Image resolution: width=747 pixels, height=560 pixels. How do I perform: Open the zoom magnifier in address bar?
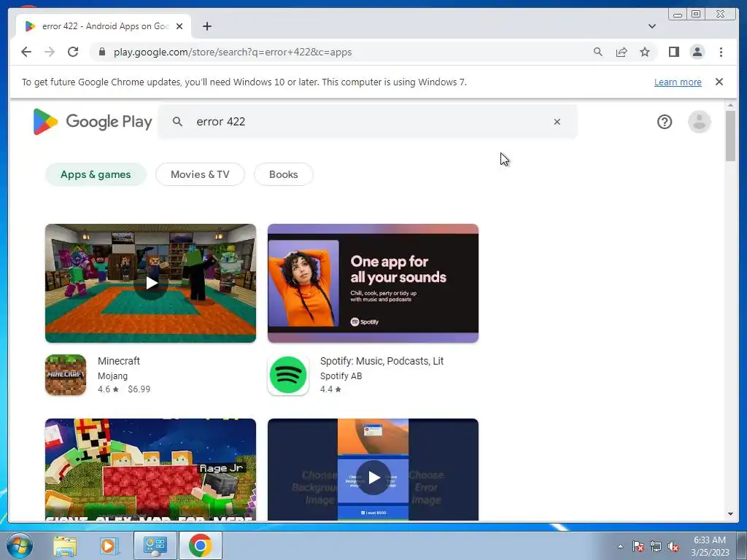tap(598, 52)
